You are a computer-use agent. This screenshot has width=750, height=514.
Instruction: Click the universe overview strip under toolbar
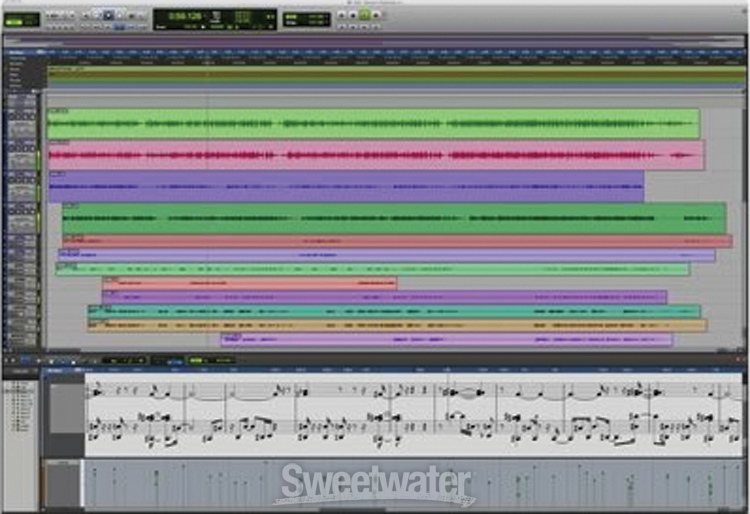coord(374,42)
